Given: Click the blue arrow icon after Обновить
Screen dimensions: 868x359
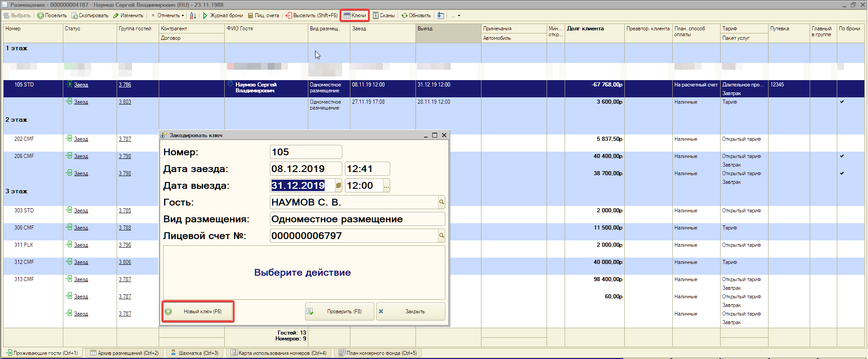Looking at the screenshot, I should (x=441, y=15).
